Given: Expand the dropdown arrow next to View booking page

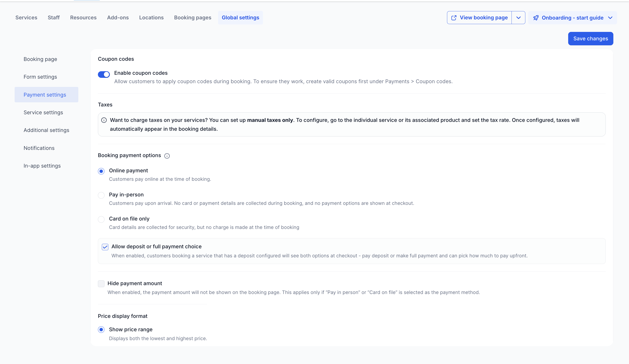Looking at the screenshot, I should pos(518,18).
